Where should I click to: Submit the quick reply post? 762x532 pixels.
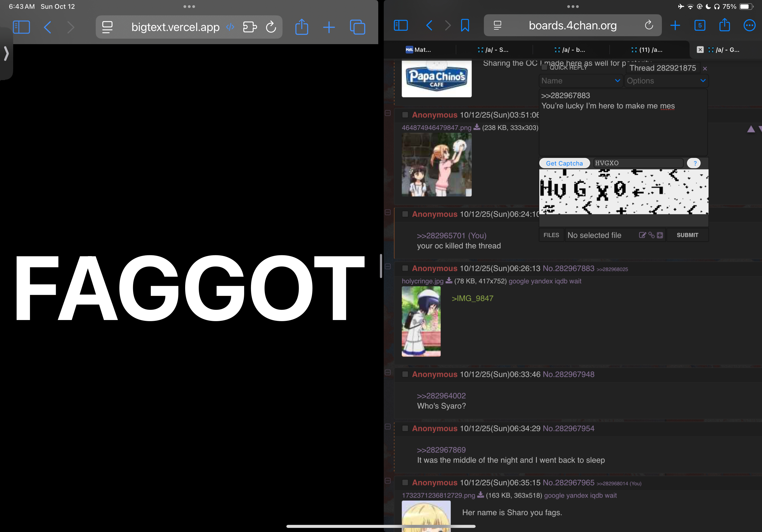[x=687, y=235]
